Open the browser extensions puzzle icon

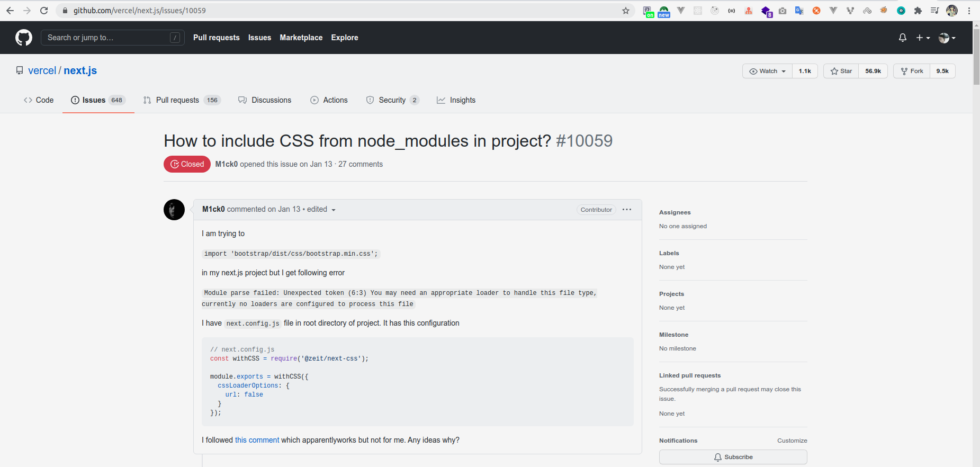(918, 11)
